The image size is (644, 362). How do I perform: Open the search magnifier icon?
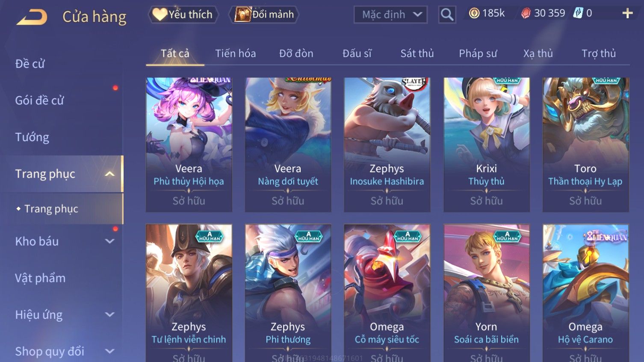point(447,15)
